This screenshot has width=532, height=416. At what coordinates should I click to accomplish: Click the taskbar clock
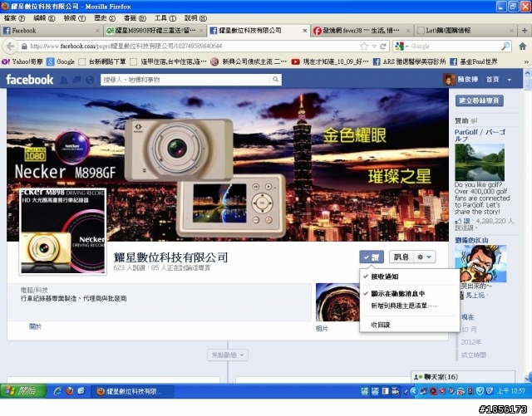(x=511, y=391)
